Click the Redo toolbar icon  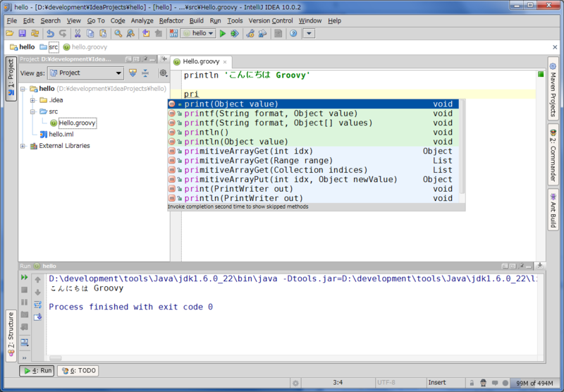coord(63,33)
